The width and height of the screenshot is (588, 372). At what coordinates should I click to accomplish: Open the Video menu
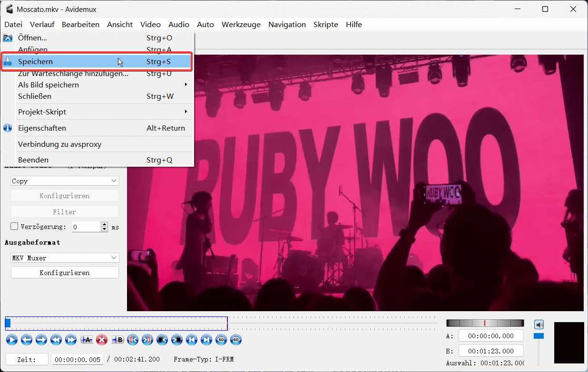pos(150,24)
